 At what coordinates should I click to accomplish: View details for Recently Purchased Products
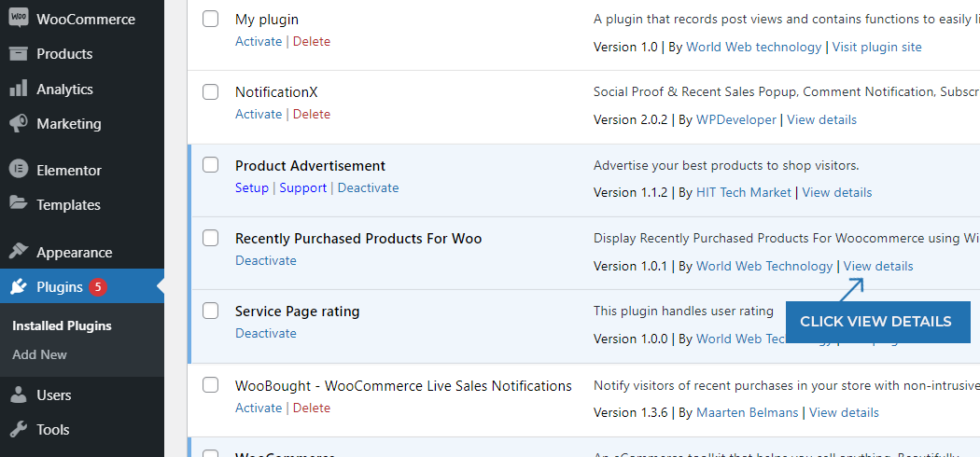tap(878, 266)
